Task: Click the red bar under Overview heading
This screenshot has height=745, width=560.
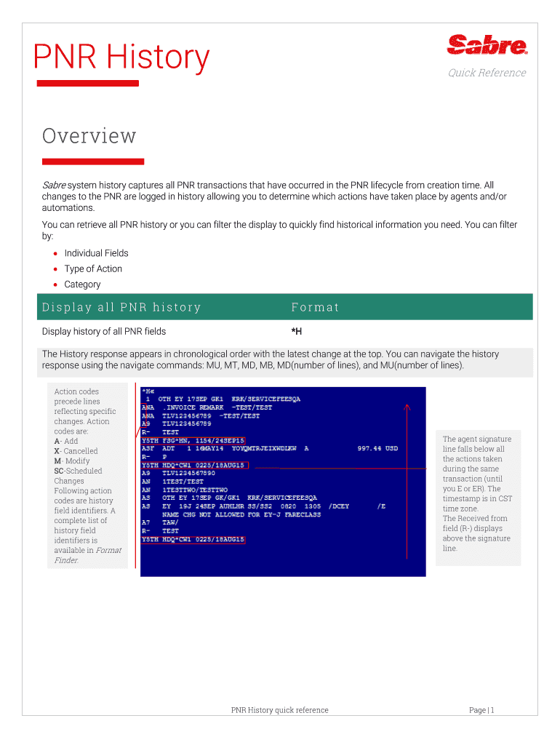Action: click(x=92, y=162)
